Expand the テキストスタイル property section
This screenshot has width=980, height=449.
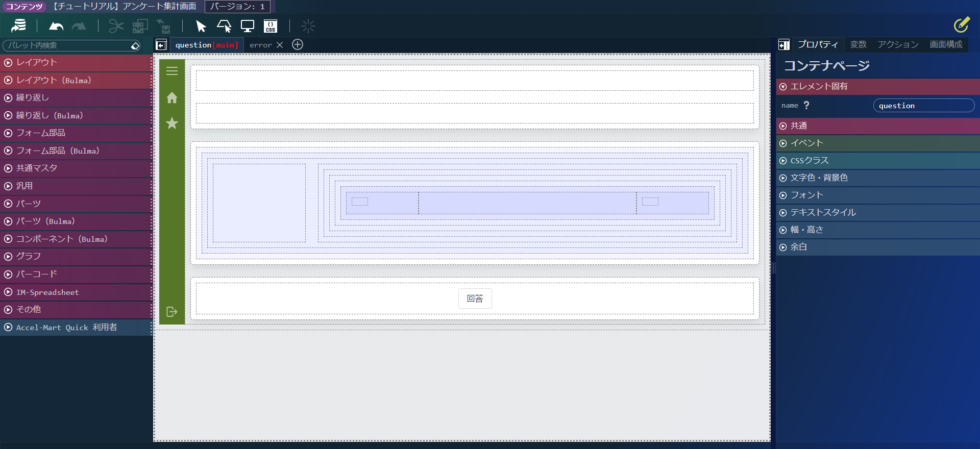(x=878, y=212)
